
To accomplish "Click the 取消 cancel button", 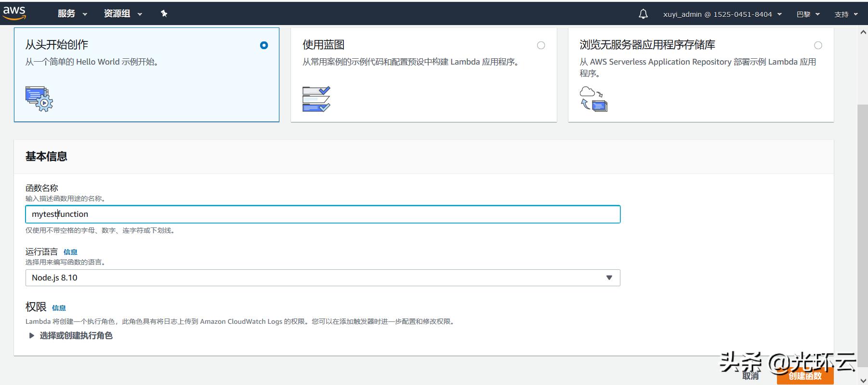I will tap(750, 376).
